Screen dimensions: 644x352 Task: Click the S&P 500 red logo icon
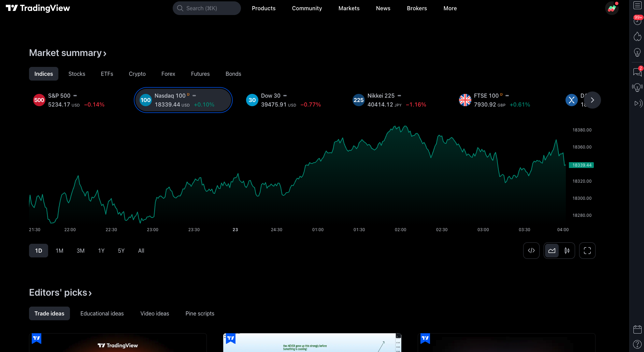tap(39, 100)
